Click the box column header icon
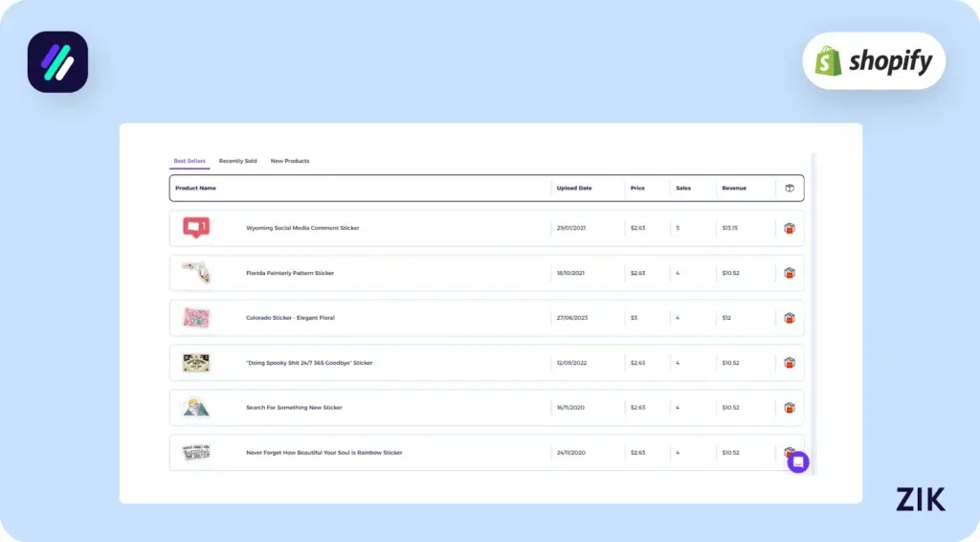Screen dimensions: 980x542 click(789, 188)
